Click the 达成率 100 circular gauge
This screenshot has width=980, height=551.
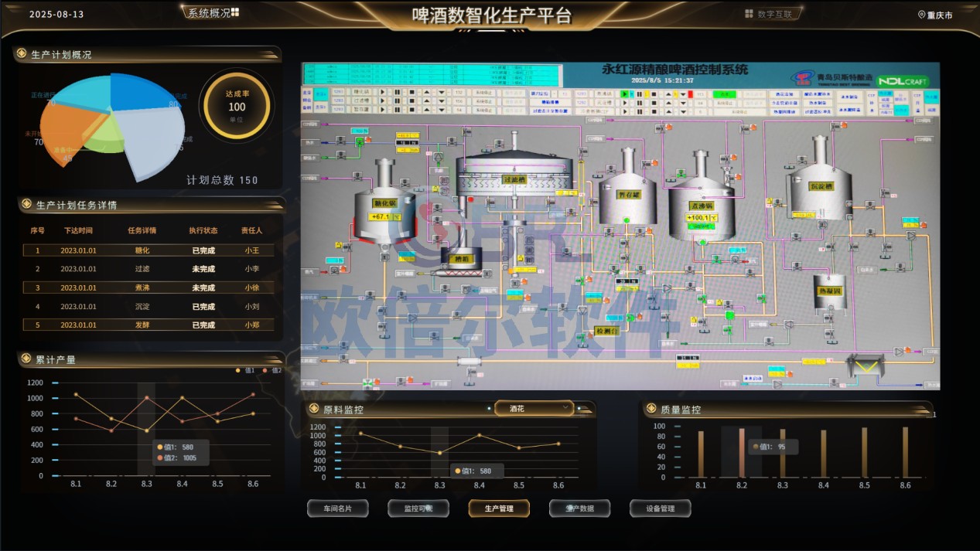[x=237, y=105]
